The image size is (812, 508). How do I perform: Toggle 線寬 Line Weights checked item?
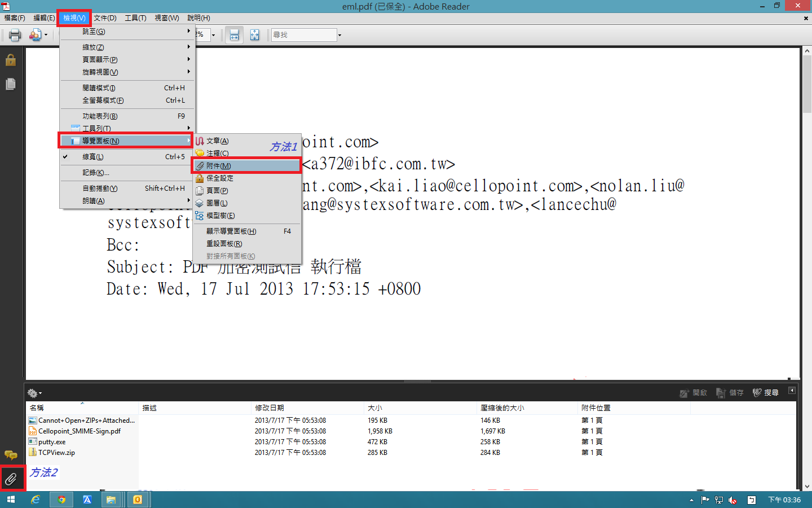click(127, 157)
